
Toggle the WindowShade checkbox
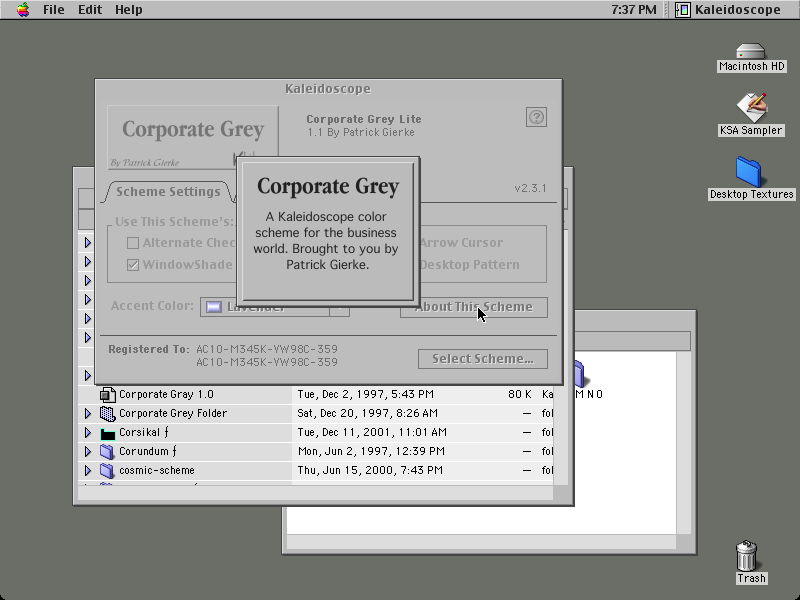tap(133, 265)
